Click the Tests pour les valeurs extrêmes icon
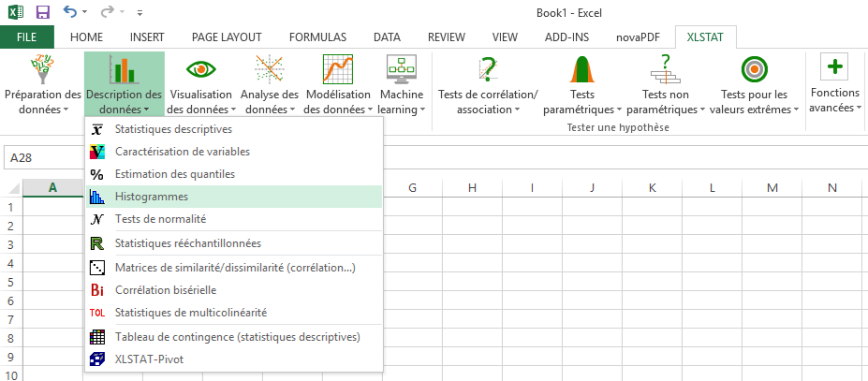This screenshot has height=381, width=868. pyautogui.click(x=754, y=69)
